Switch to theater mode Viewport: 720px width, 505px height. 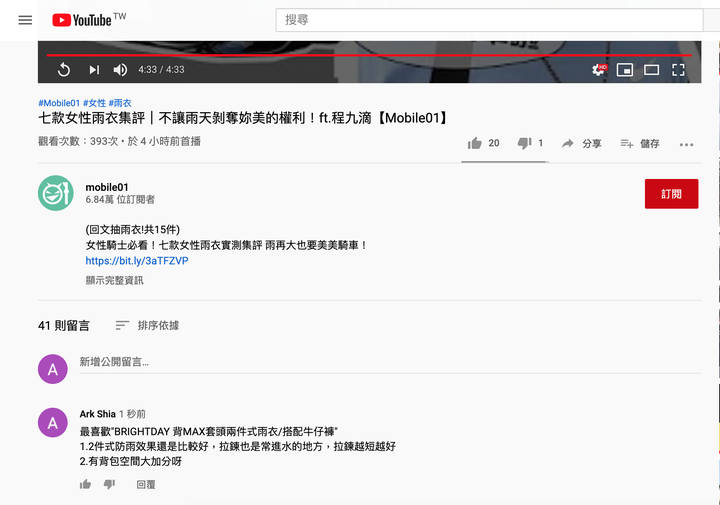click(x=651, y=70)
